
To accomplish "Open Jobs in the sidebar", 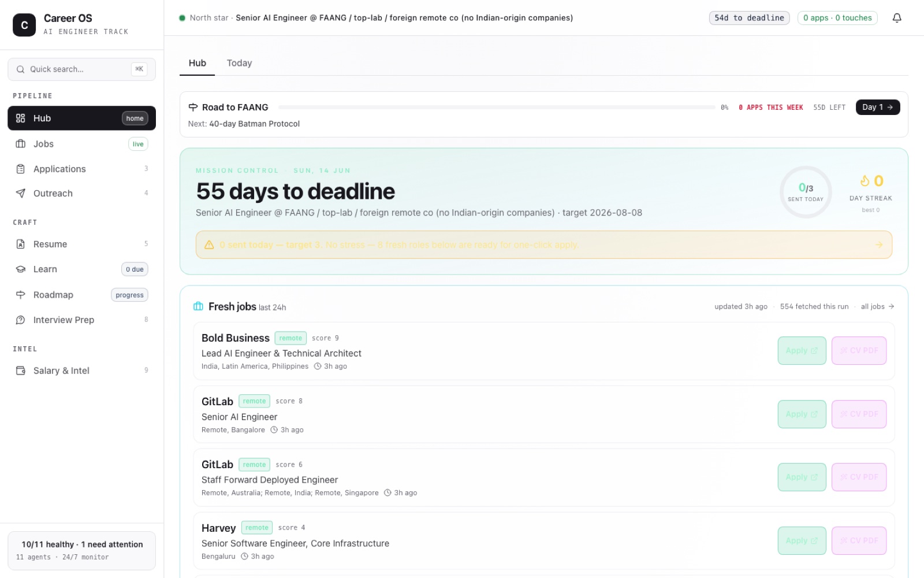I will 81,144.
